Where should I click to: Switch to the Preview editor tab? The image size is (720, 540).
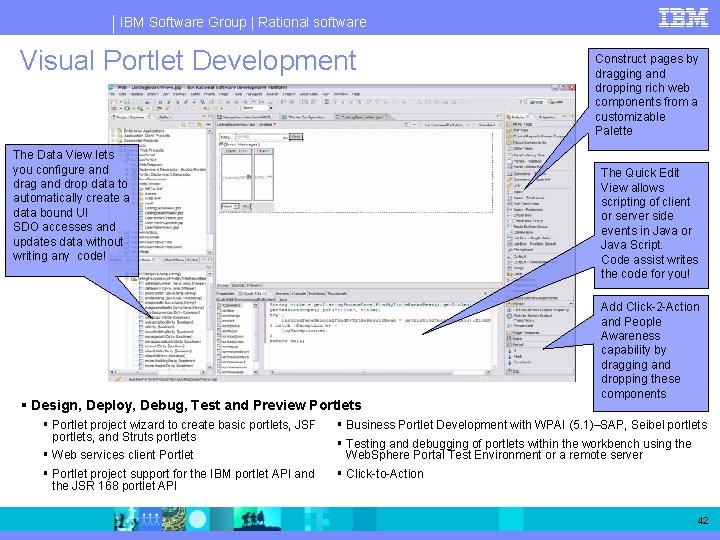pyautogui.click(x=254, y=286)
